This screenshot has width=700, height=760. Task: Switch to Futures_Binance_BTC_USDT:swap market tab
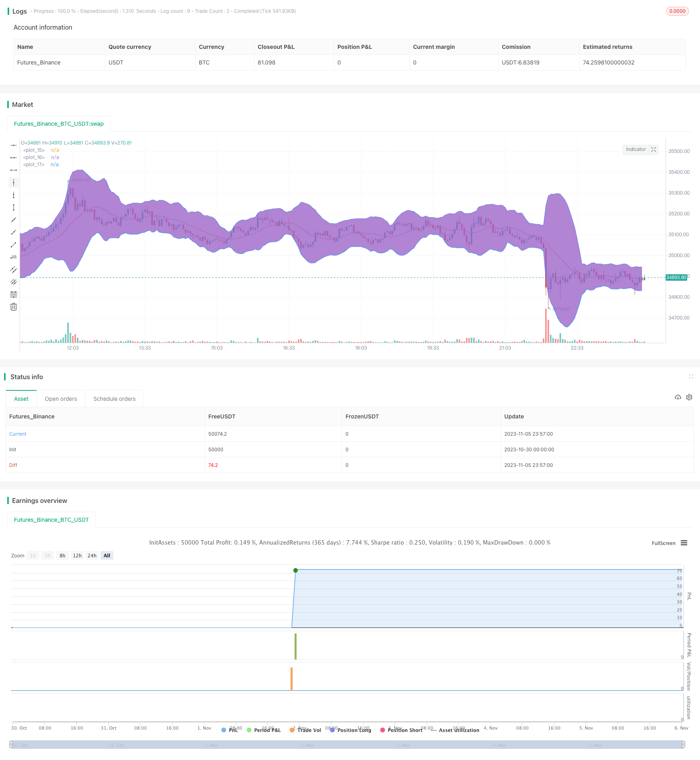59,124
